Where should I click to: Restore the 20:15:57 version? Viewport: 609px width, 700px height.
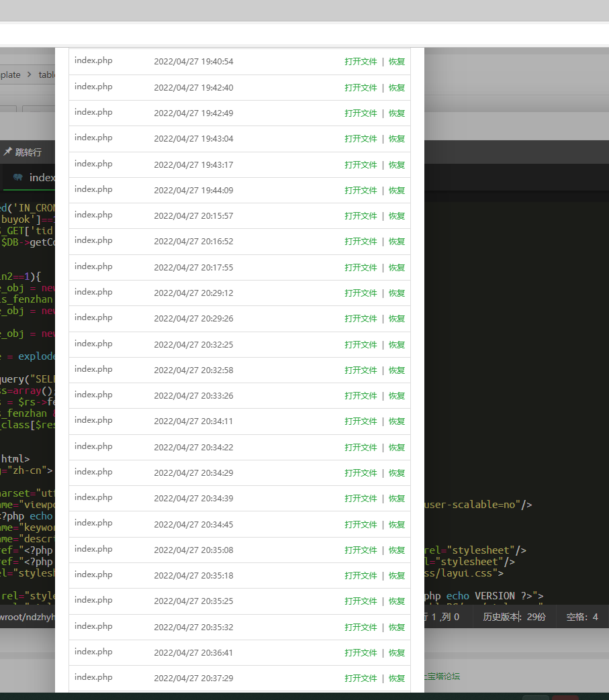click(x=396, y=216)
